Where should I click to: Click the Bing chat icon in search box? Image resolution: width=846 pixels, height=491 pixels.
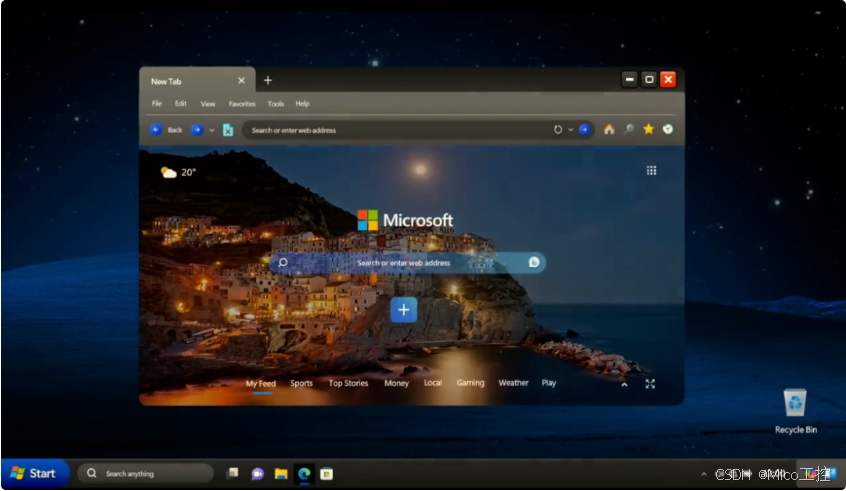tap(534, 262)
